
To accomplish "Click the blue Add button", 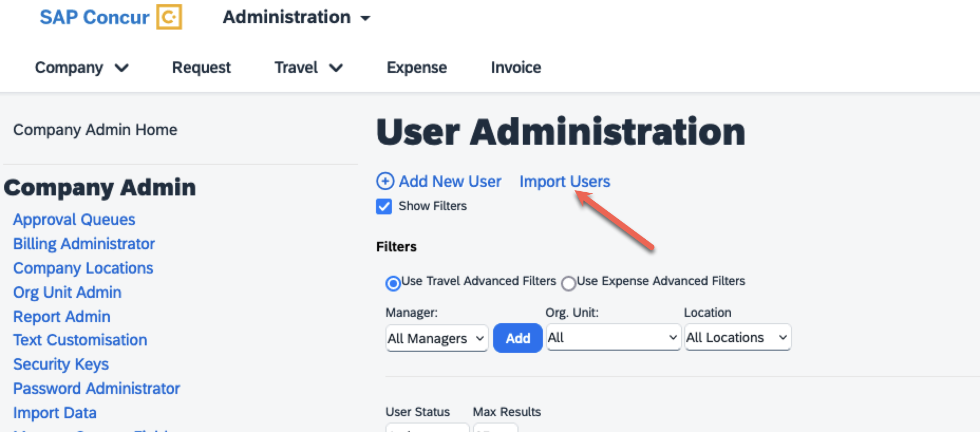I will coord(517,338).
